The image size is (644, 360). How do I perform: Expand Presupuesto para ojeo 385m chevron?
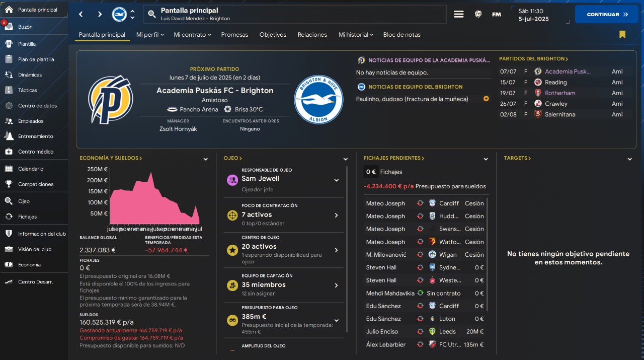tap(337, 320)
